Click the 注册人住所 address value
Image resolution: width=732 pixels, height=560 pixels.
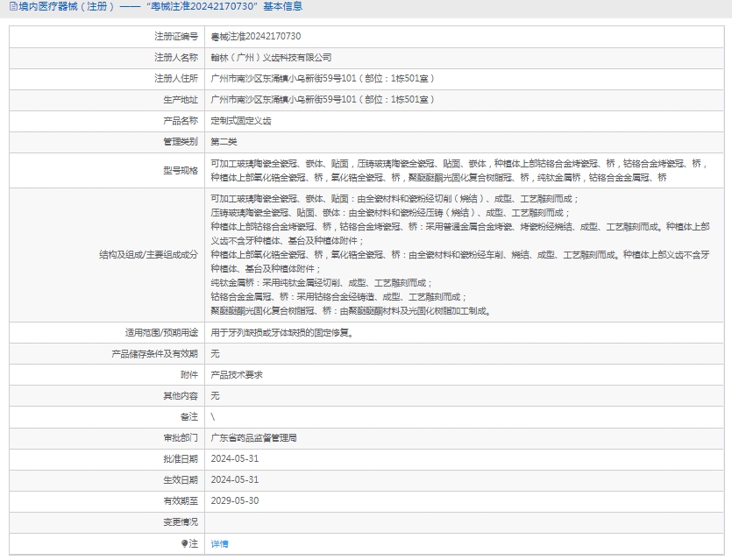coord(323,79)
